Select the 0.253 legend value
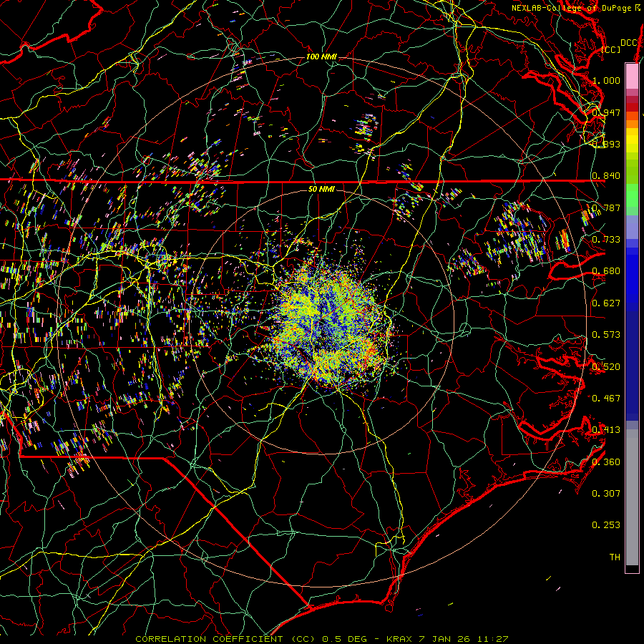The image size is (644, 644). 606,525
